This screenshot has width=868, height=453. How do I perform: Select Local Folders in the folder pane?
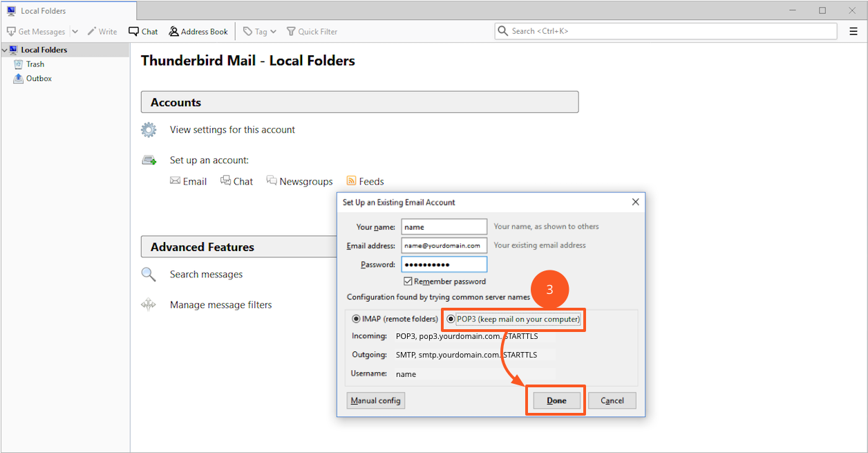pos(44,50)
